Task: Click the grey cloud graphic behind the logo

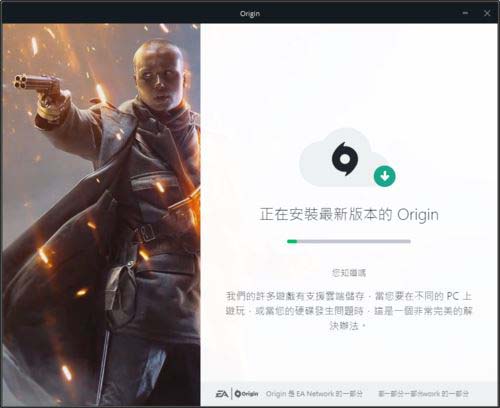Action: coord(342,157)
